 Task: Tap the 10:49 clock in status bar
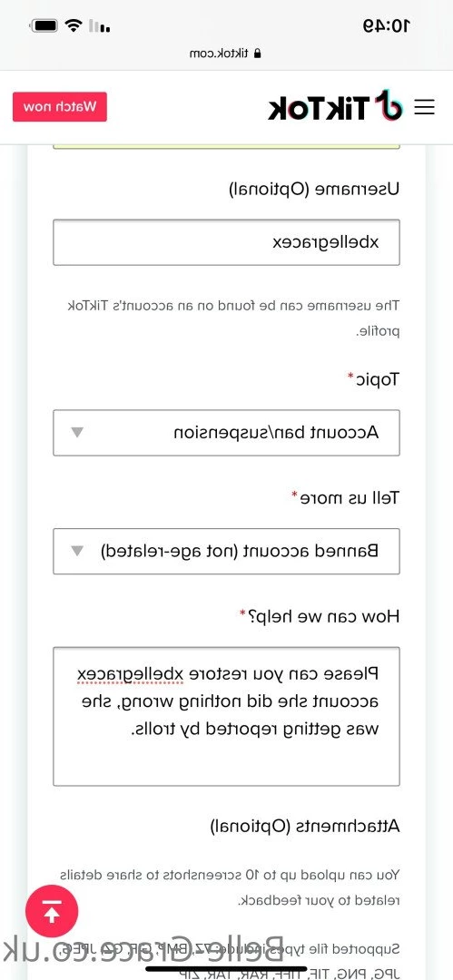click(x=387, y=25)
